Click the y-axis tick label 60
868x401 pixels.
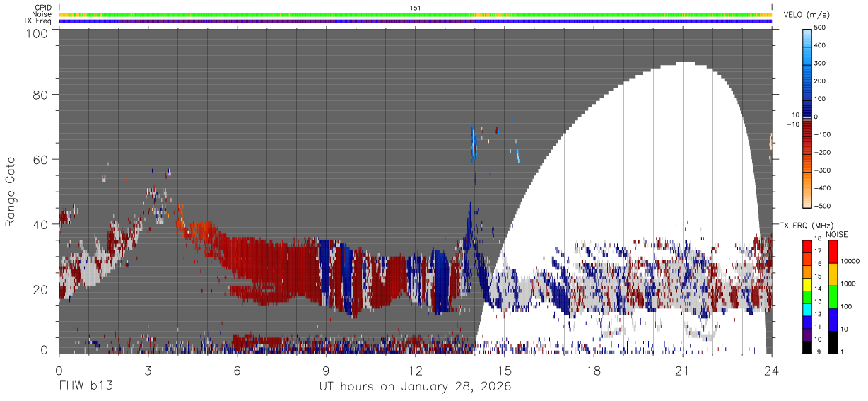(40, 160)
